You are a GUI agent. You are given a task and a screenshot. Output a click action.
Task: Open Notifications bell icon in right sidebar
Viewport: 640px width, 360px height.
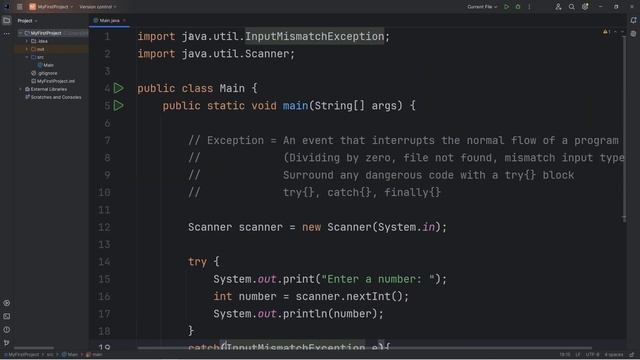click(633, 20)
